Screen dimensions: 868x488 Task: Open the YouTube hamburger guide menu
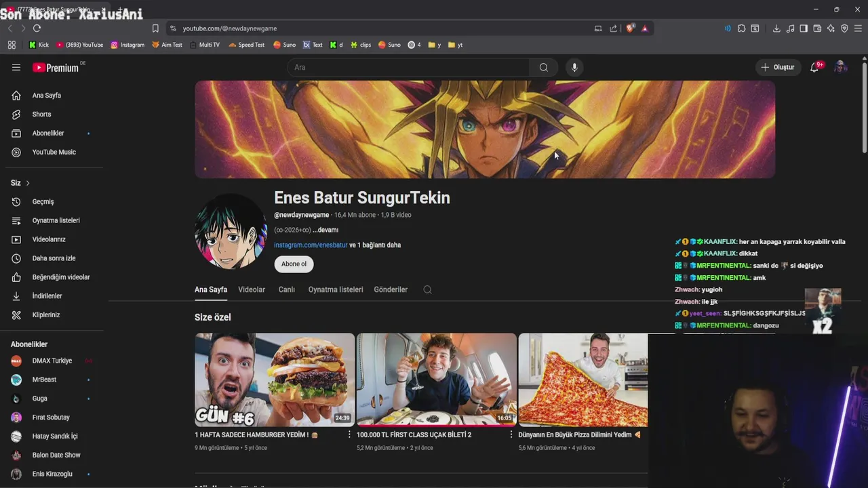[x=16, y=67]
